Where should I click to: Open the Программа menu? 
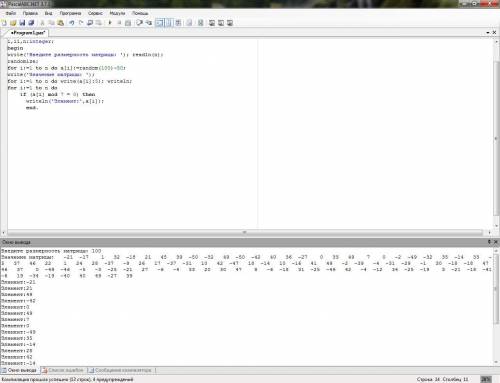(x=70, y=13)
